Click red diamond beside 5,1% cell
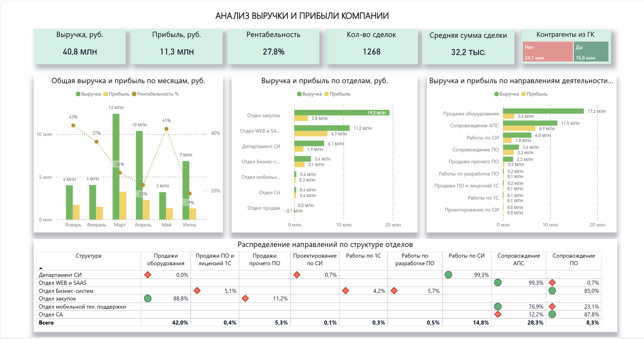The height and width of the screenshot is (339, 644). 197,291
